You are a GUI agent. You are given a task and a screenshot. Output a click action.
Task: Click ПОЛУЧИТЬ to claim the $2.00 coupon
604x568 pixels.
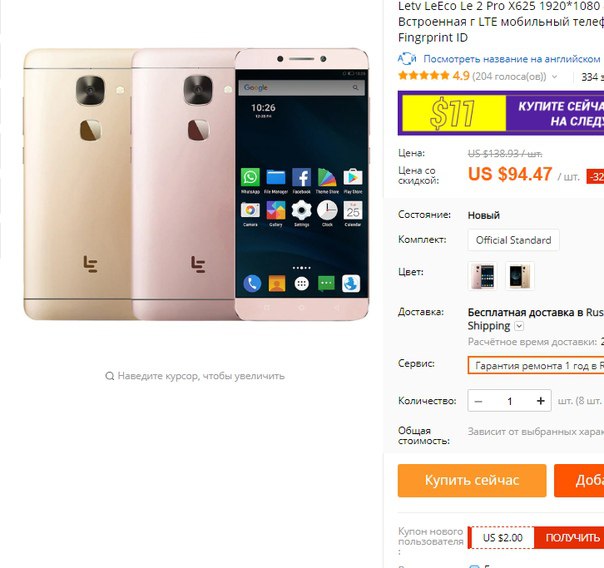pos(571,538)
